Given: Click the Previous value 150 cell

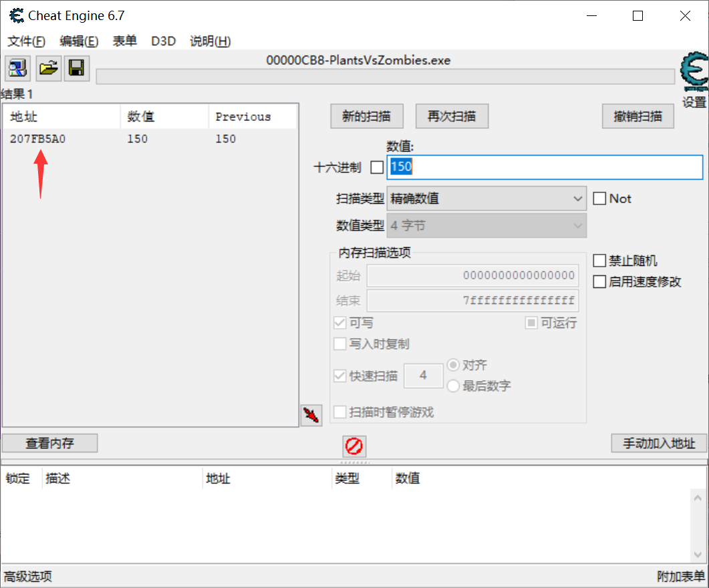Looking at the screenshot, I should coord(226,139).
